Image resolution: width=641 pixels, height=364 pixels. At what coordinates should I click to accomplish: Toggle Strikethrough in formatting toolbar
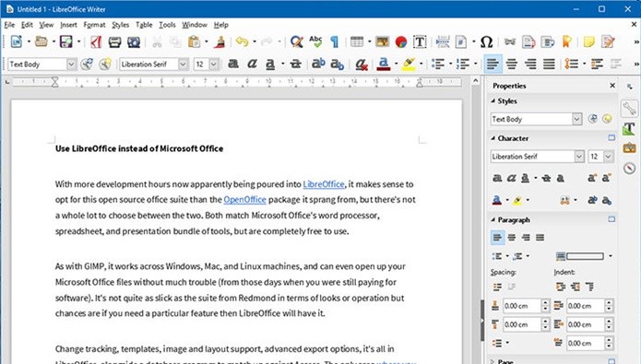pos(295,64)
